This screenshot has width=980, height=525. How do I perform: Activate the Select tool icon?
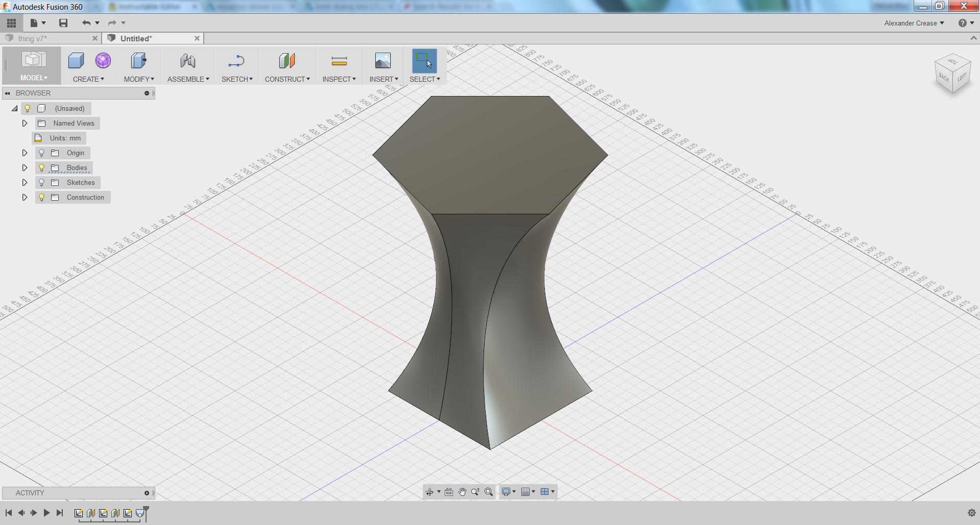[424, 61]
